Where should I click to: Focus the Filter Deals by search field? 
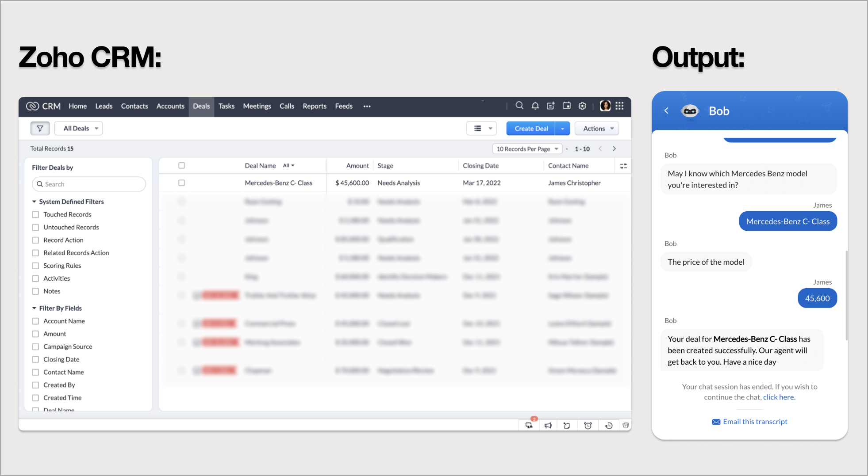coord(89,184)
